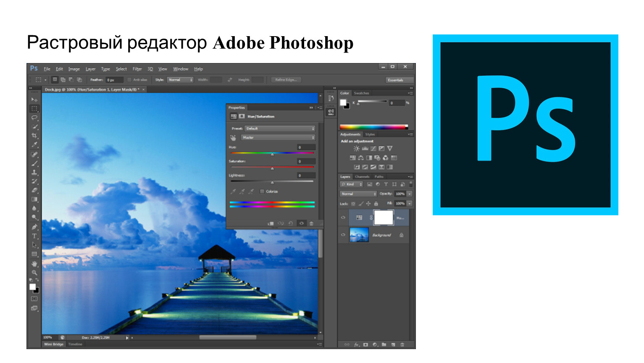644x363 pixels.
Task: Select the History Brush tool
Action: (x=34, y=181)
